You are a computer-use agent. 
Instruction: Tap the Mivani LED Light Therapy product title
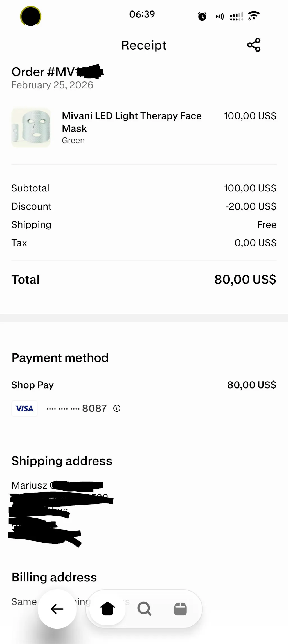click(x=132, y=122)
